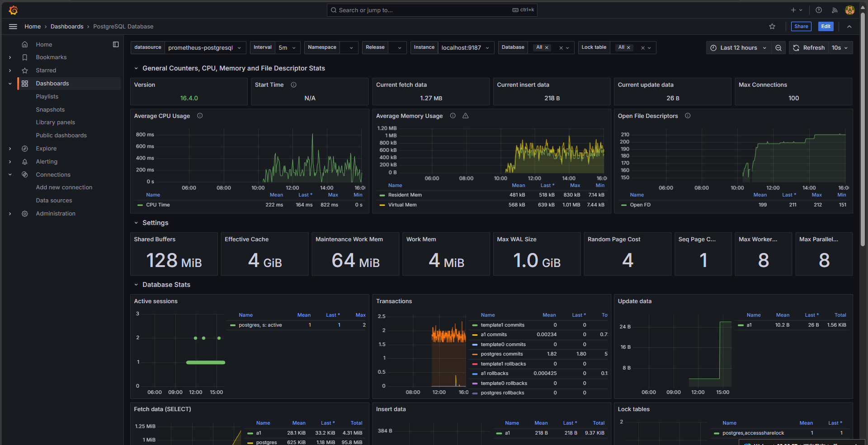Open the news feed RSS icon
The width and height of the screenshot is (868, 445).
coord(835,10)
